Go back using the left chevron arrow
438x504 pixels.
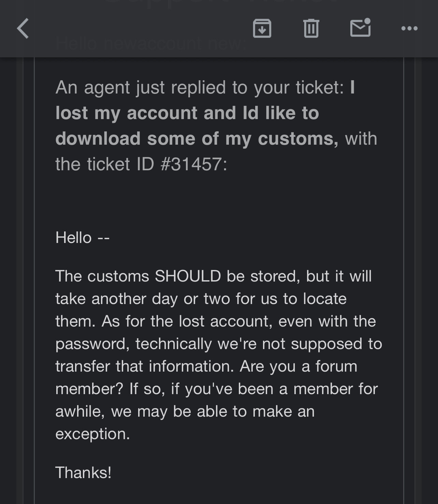(23, 28)
